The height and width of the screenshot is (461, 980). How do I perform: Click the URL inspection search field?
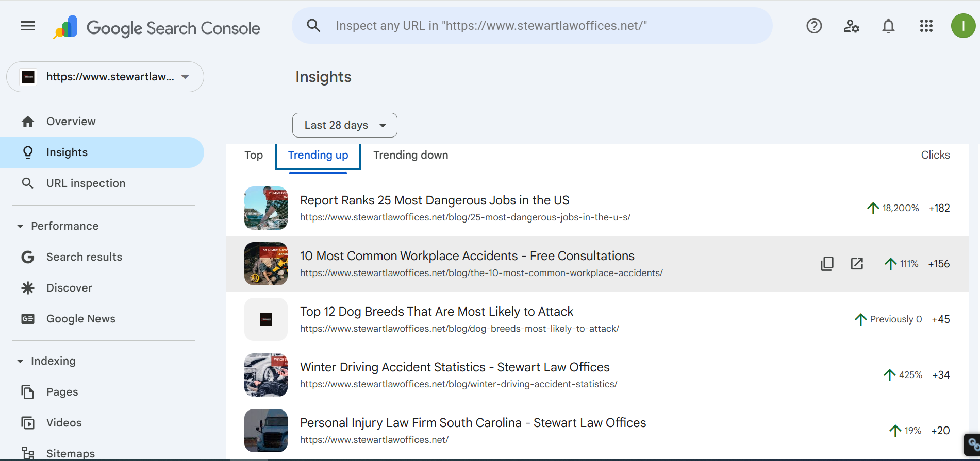[x=532, y=26]
